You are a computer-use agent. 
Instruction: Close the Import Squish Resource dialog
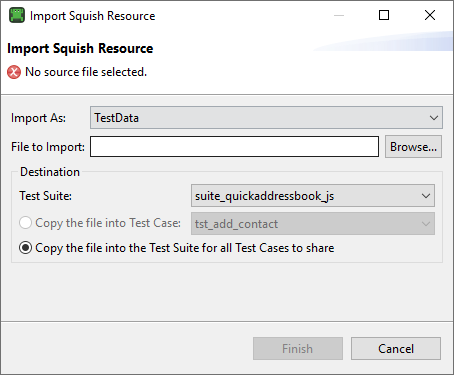430,15
